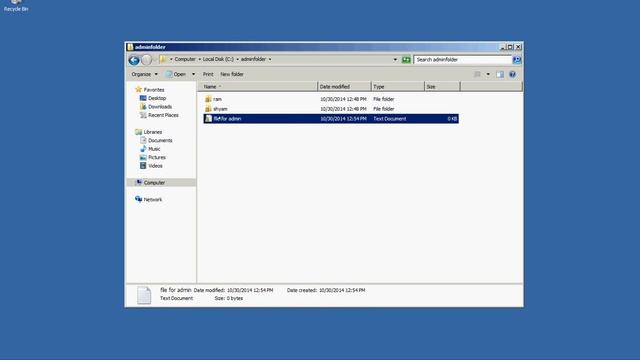Click the Back navigation arrow
This screenshot has width=640, height=360.
click(x=134, y=60)
